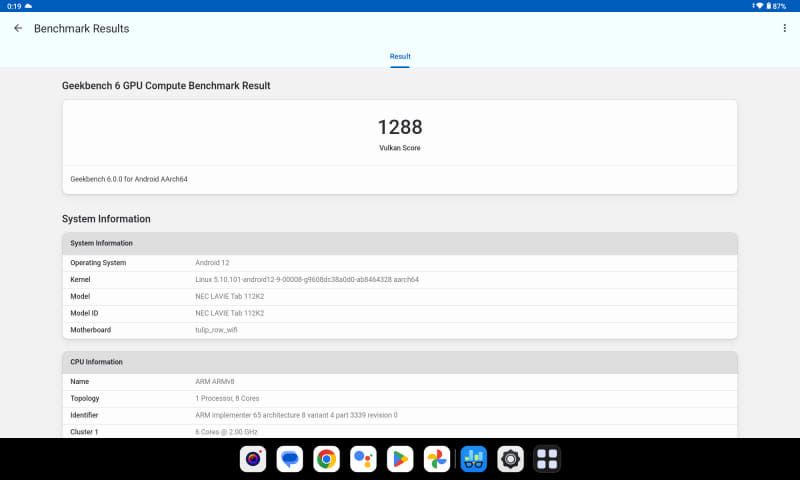This screenshot has width=800, height=480.
Task: Click the Vulkan Score label
Action: [x=400, y=148]
